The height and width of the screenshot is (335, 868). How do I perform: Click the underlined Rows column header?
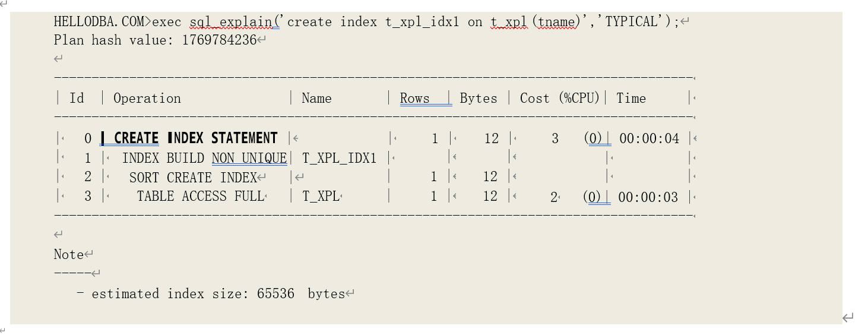point(415,99)
